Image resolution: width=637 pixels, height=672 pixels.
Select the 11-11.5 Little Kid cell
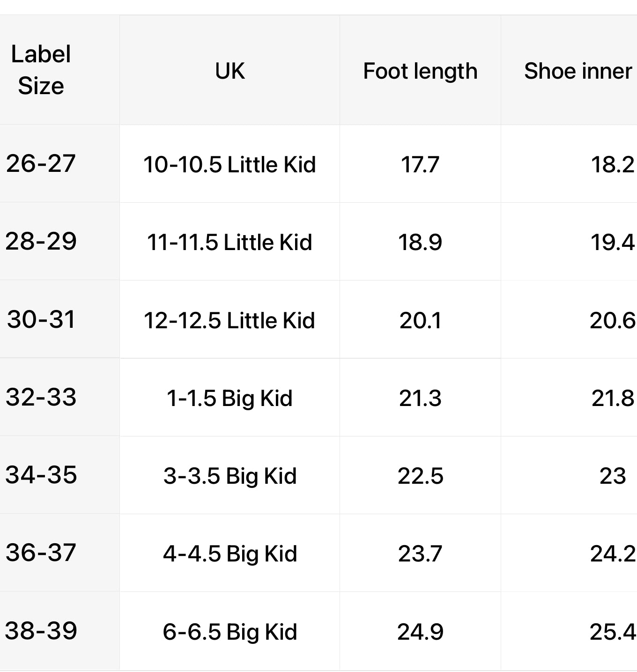coord(230,243)
